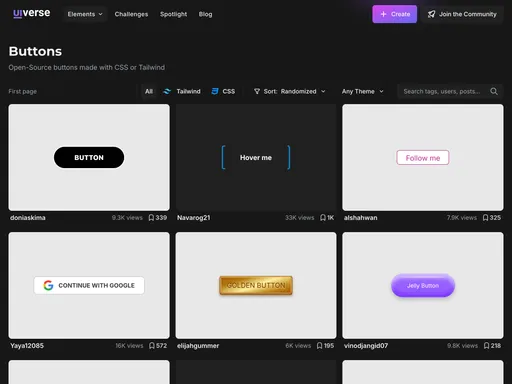Click the uiverse logo
512x384 pixels.
pos(32,14)
